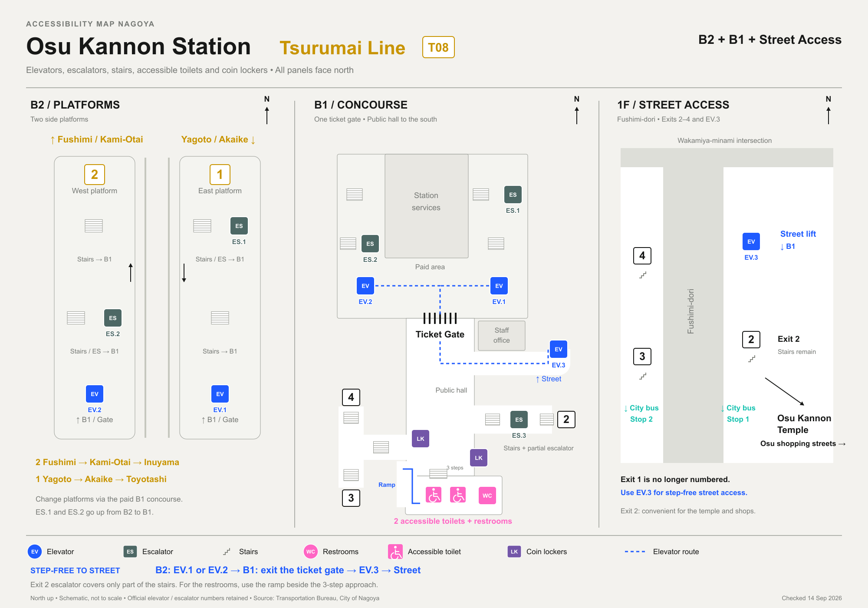
Task: Click the Coin lockers legend icon
Action: tap(514, 552)
